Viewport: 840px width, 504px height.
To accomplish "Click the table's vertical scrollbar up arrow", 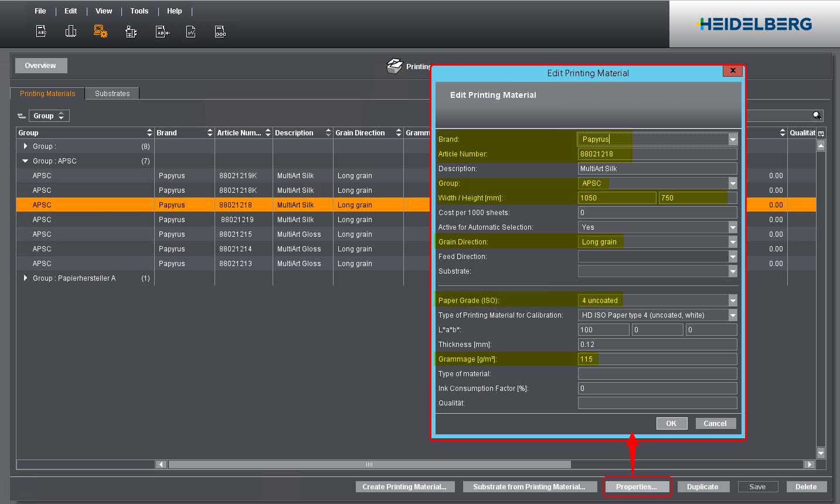I will [x=821, y=145].
